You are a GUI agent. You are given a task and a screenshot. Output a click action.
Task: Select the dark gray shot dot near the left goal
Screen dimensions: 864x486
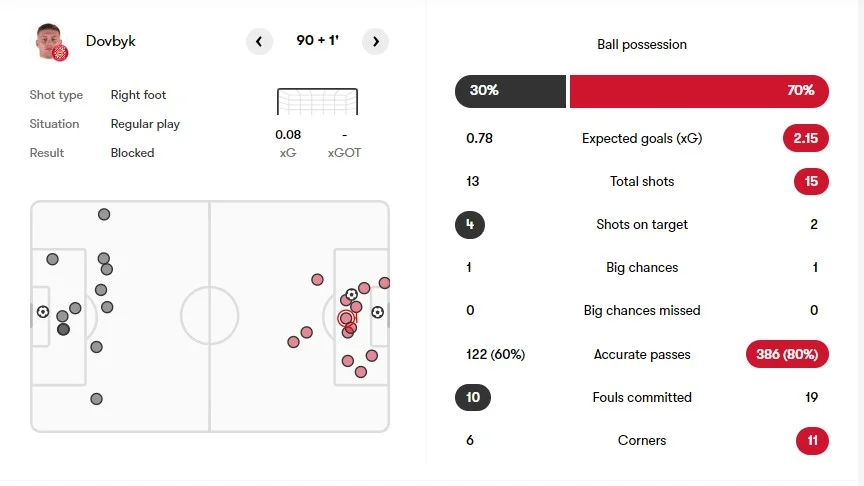(63, 329)
